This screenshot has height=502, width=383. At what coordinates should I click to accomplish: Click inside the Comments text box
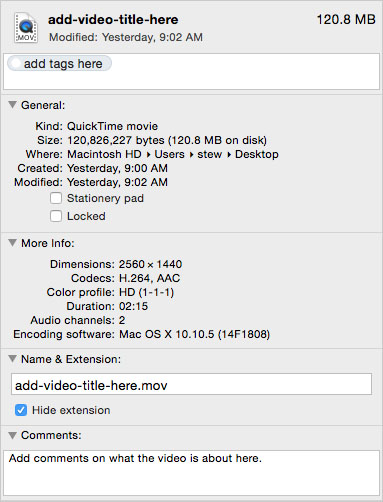(191, 473)
